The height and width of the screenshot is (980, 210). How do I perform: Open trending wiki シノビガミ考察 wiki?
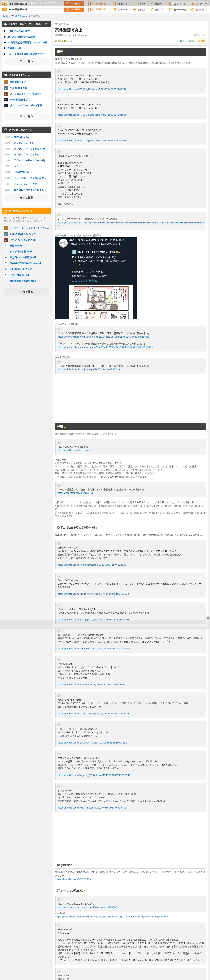tap(21, 252)
